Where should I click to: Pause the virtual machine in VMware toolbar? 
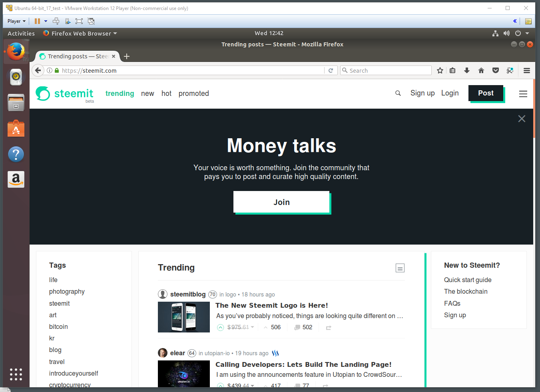click(37, 21)
